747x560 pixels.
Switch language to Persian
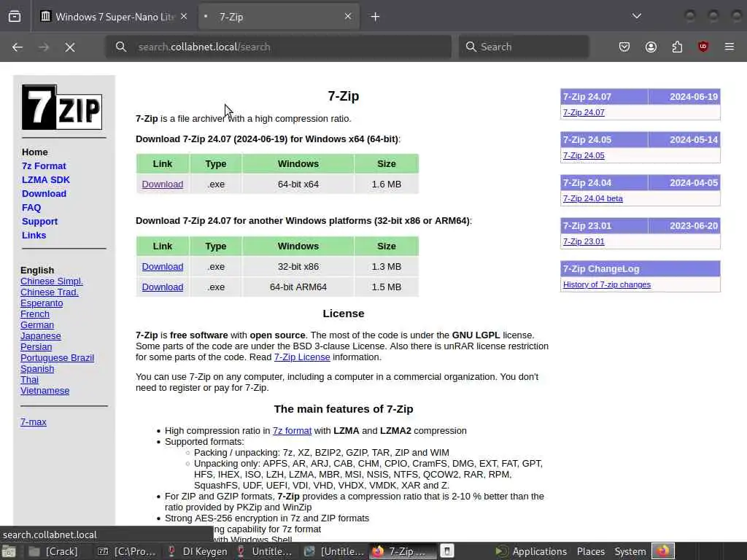pos(36,346)
